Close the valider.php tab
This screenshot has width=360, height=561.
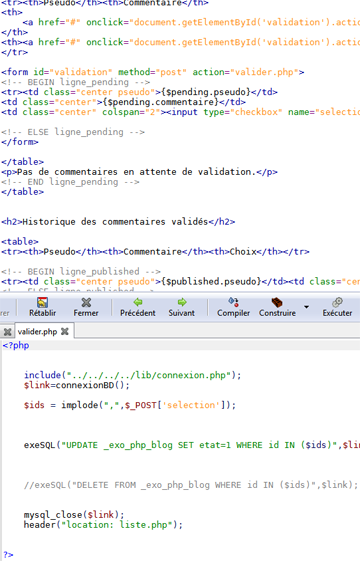pyautogui.click(x=65, y=332)
